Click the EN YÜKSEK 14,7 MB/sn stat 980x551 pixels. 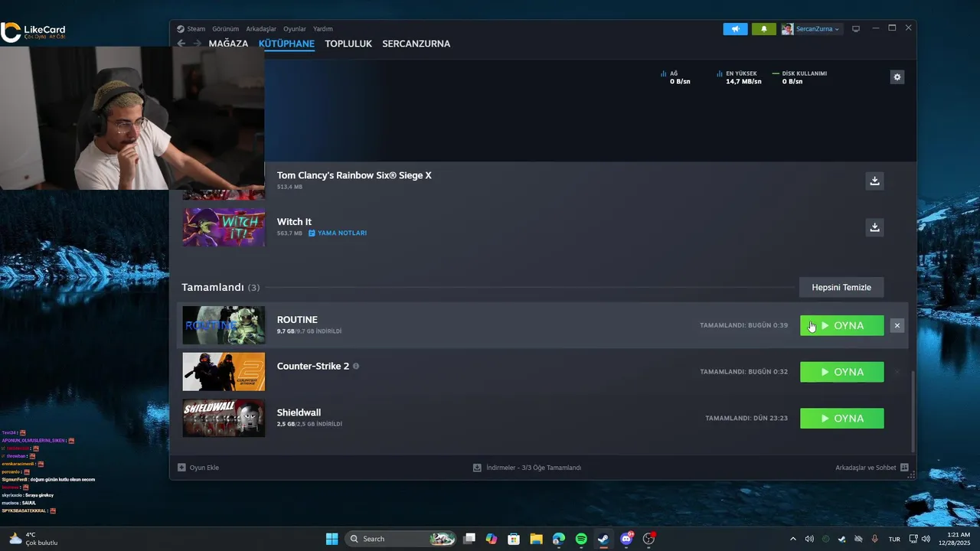[740, 77]
